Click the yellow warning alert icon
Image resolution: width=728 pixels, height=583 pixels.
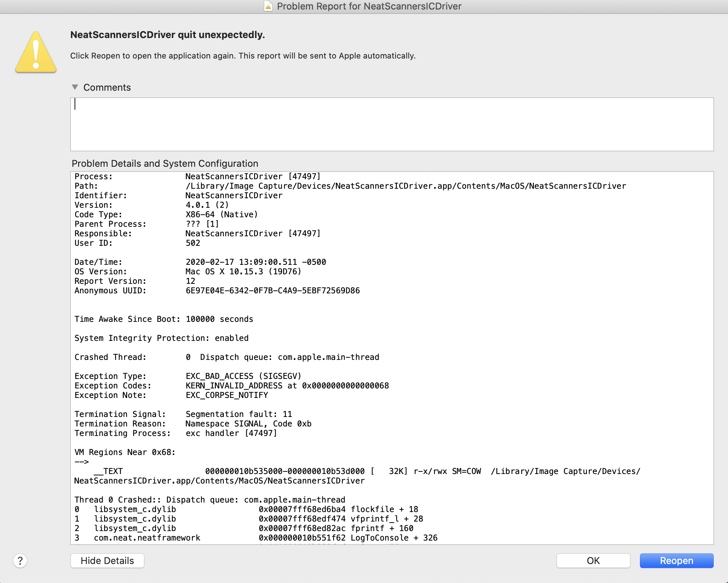pyautogui.click(x=36, y=52)
